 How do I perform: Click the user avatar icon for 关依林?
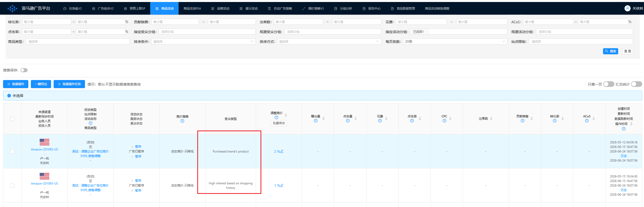(x=628, y=8)
